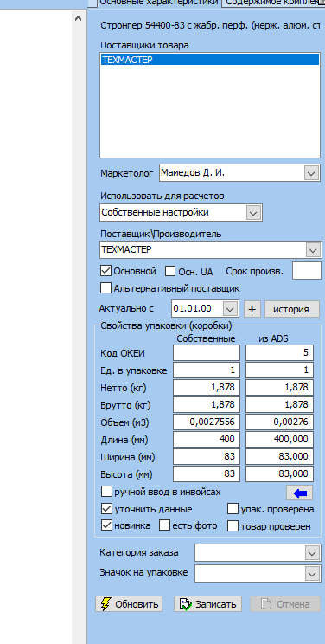The height and width of the screenshot is (644, 325).
Task: Open Использовать для расчетов dropdown
Action: click(253, 213)
